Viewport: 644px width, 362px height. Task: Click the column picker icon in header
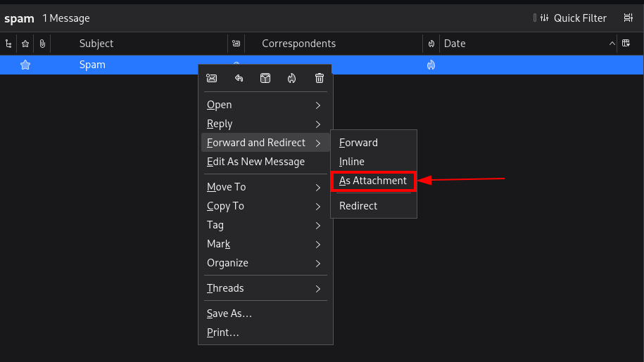click(626, 44)
